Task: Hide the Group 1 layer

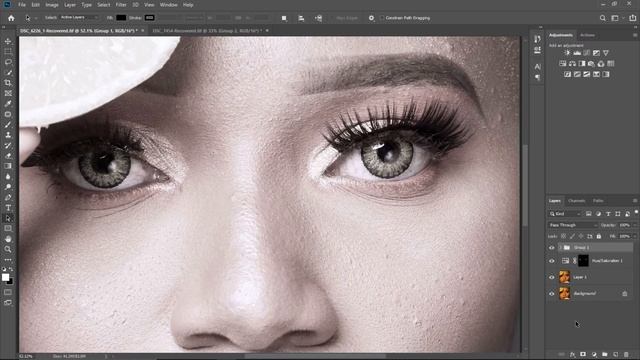Action: (552, 248)
